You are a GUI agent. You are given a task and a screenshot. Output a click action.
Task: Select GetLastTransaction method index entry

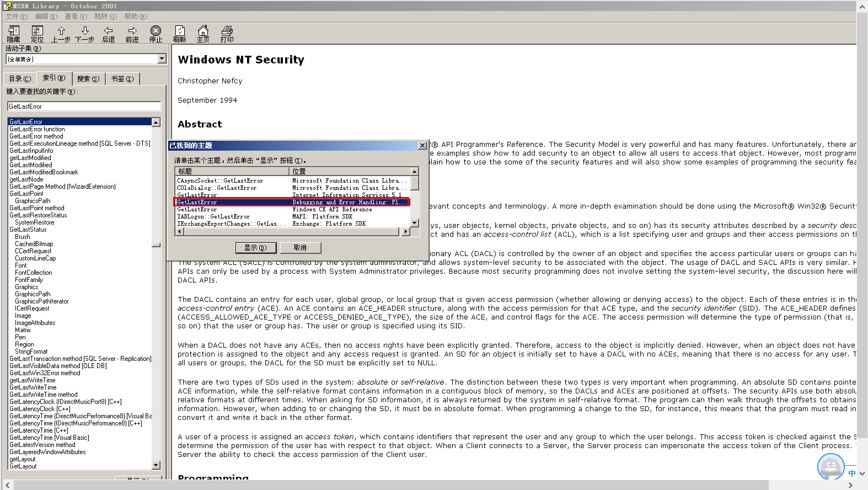80,359
